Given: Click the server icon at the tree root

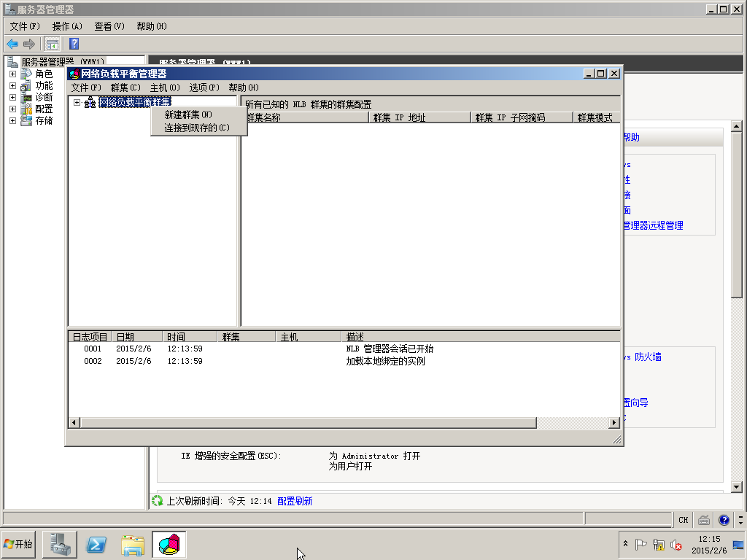Looking at the screenshot, I should point(13,62).
